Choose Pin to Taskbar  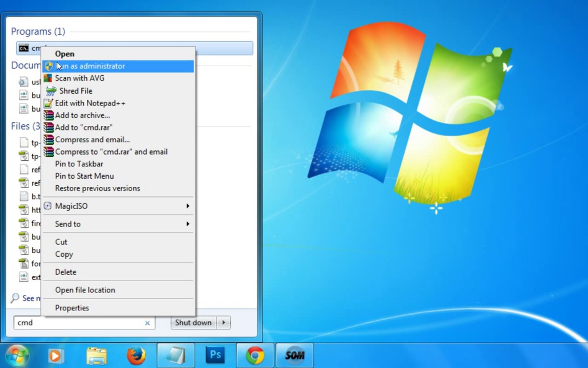118,164
